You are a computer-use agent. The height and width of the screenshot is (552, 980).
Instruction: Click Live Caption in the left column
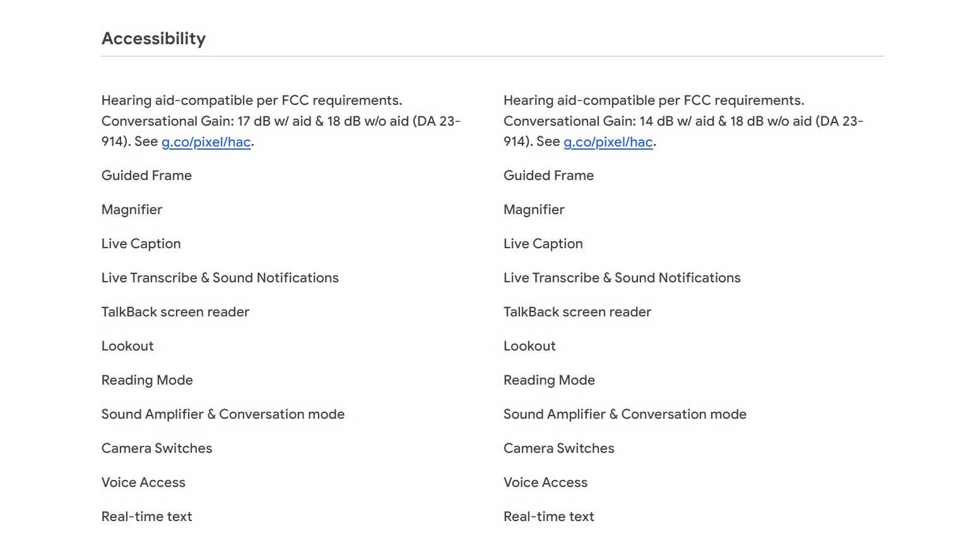(141, 244)
